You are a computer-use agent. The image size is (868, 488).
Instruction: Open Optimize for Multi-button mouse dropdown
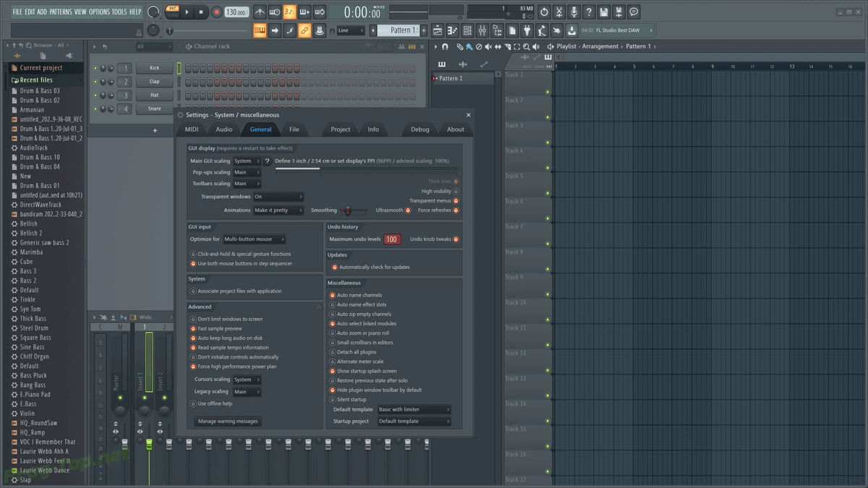click(x=254, y=239)
